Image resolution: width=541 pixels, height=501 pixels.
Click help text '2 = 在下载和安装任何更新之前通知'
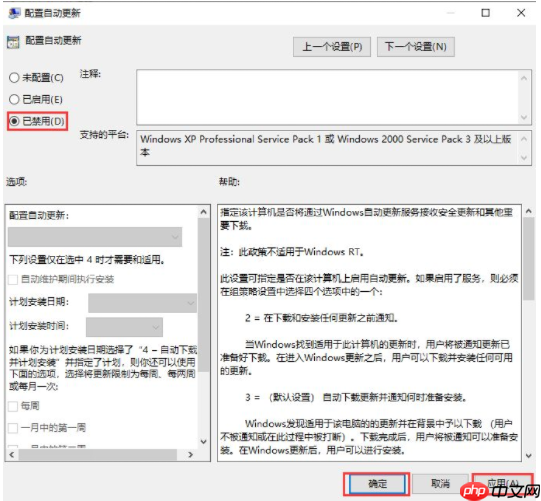coord(321,318)
